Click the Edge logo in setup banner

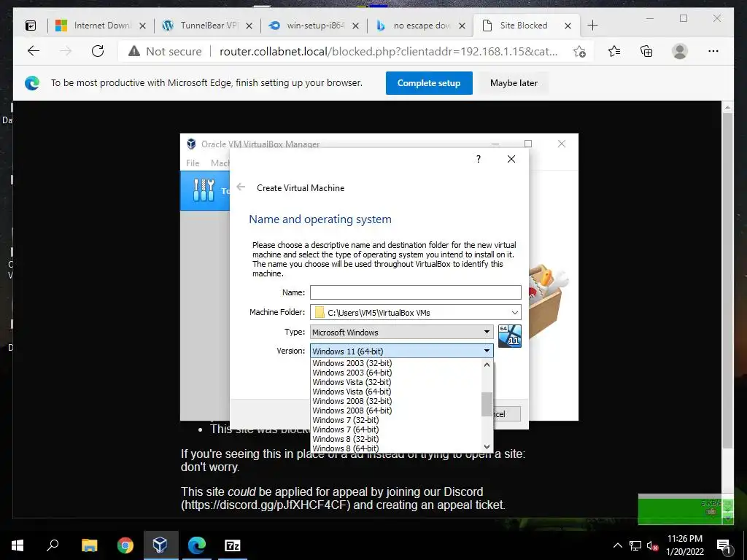point(32,83)
